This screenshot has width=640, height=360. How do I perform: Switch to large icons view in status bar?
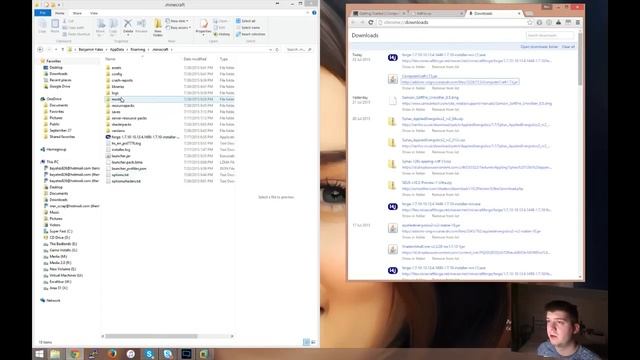tap(313, 342)
